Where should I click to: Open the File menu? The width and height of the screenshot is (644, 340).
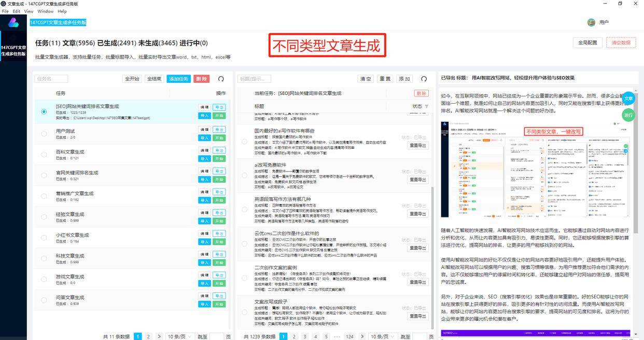click(5, 11)
